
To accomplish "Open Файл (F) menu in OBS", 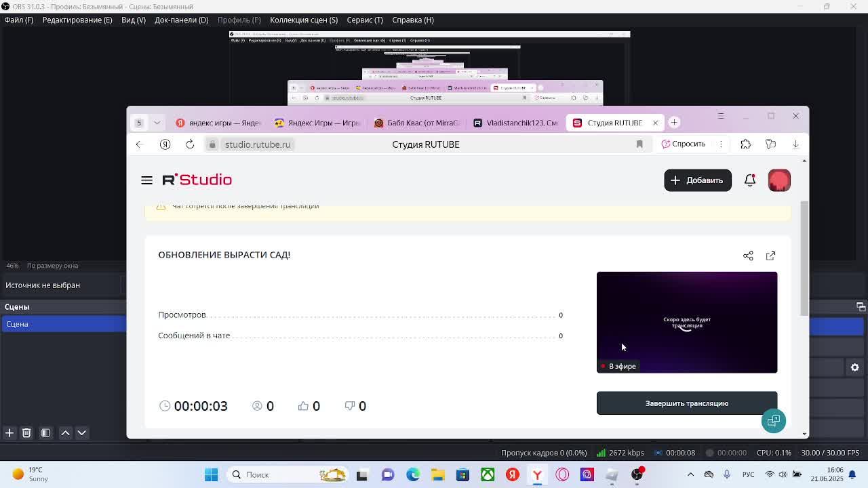I will tap(19, 20).
